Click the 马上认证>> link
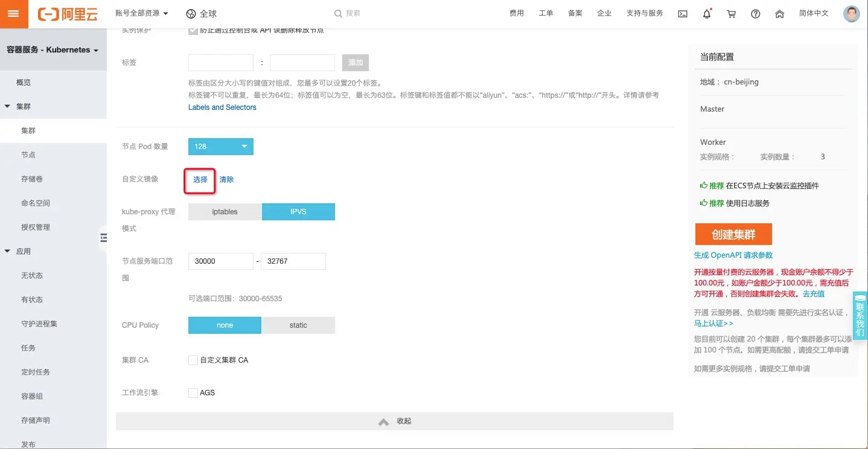The width and height of the screenshot is (868, 449). [x=713, y=323]
